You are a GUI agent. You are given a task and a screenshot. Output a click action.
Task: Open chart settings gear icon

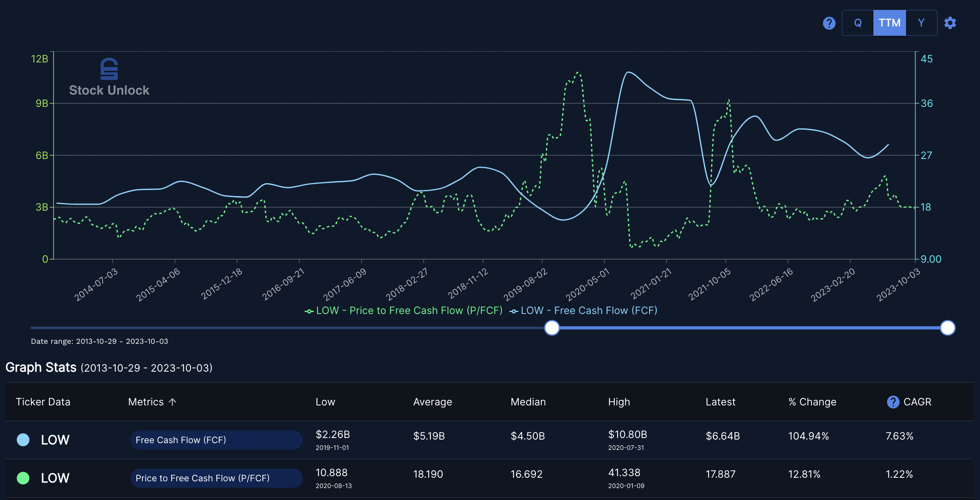tap(950, 23)
